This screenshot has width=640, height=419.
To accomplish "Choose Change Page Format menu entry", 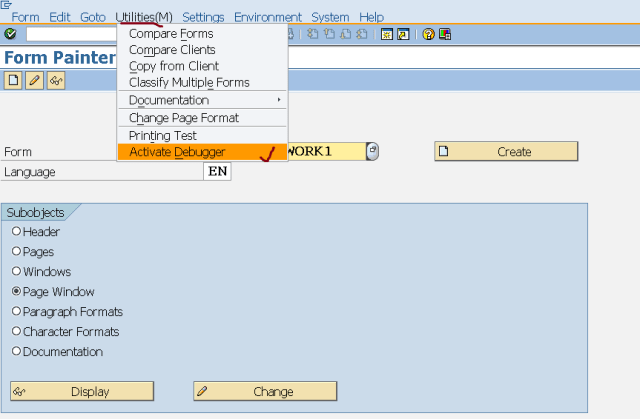I will pos(202,118).
